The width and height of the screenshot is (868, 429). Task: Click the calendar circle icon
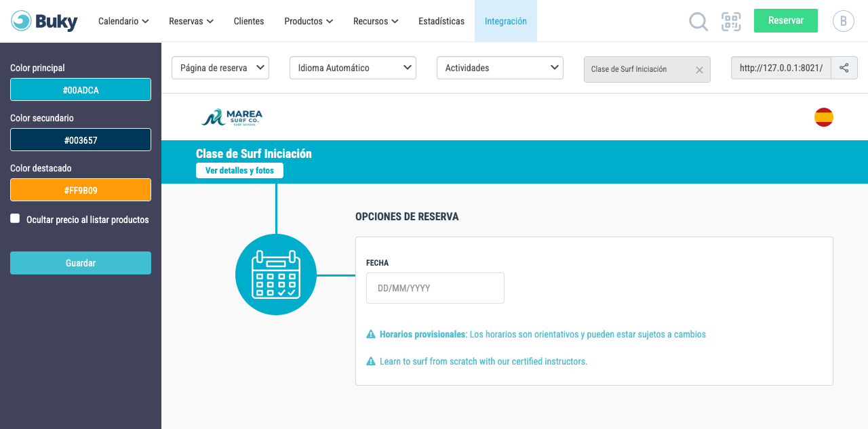[276, 274]
